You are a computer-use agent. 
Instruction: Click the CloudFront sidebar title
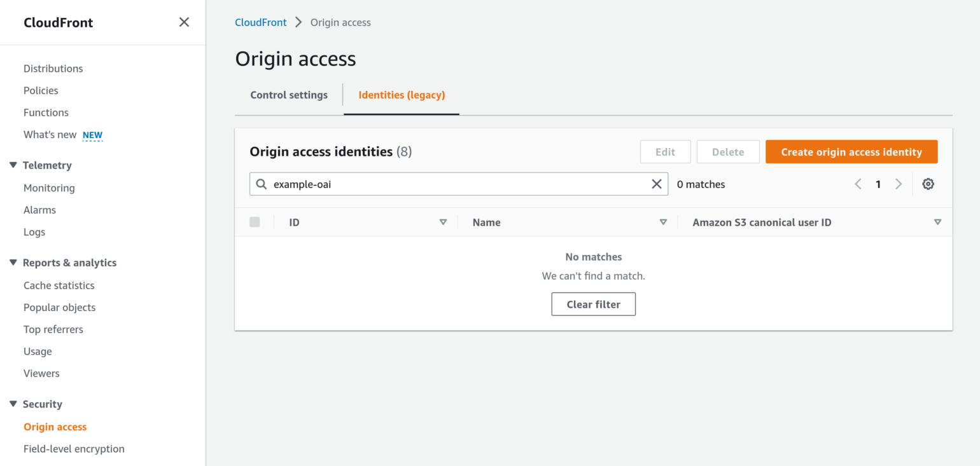tap(59, 22)
